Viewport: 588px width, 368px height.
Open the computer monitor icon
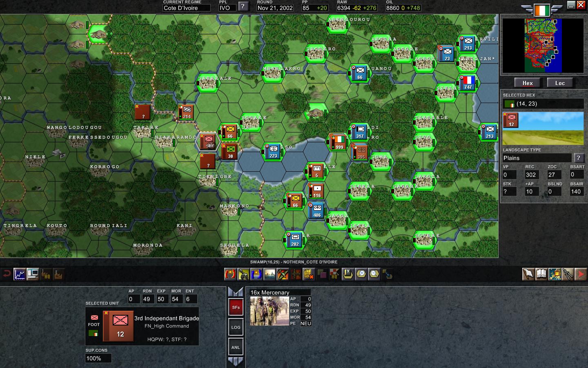click(x=33, y=274)
